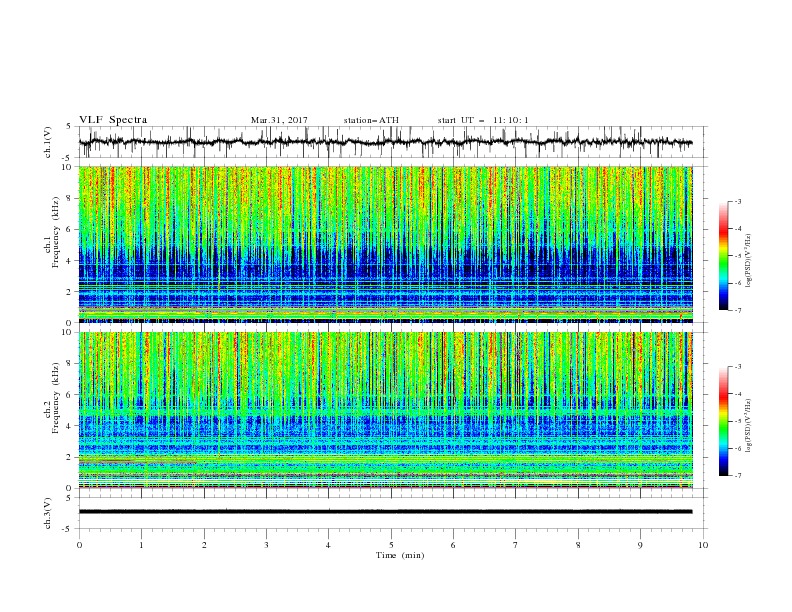
Task: Click the ch.1 spectrogram "0" kHz tick label
Action: click(x=70, y=323)
